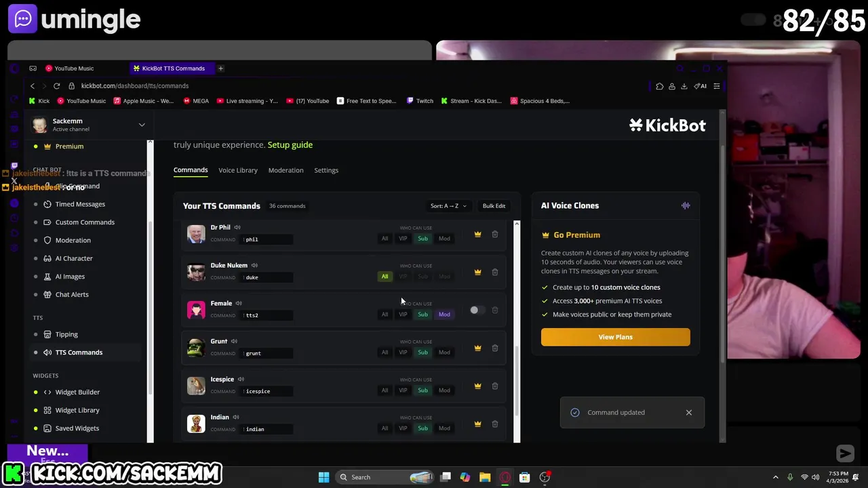Enable the Female command toggle switch
The height and width of the screenshot is (488, 868).
[477, 310]
